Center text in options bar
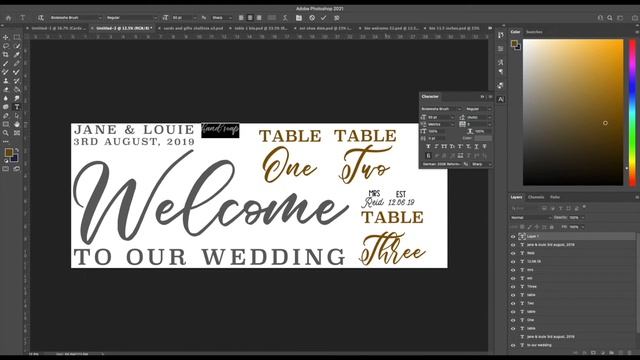The width and height of the screenshot is (640, 360). click(250, 18)
